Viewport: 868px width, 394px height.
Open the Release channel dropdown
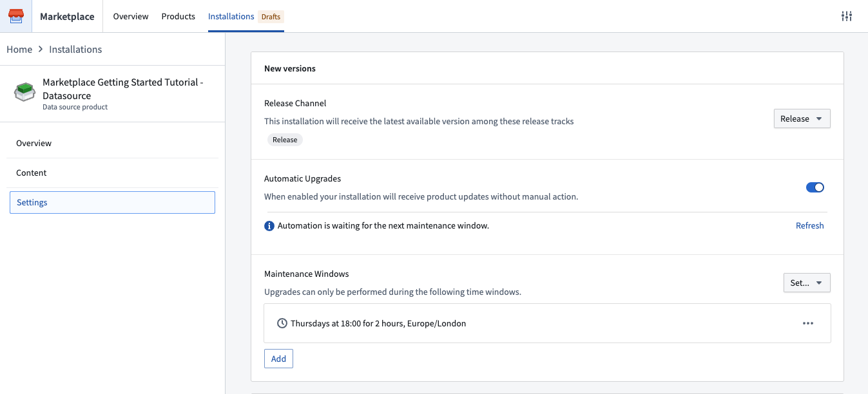[x=802, y=118]
